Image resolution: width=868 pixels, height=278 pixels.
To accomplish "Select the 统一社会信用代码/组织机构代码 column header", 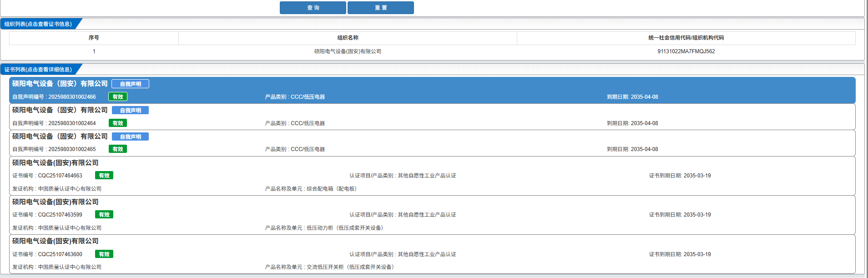I will 686,38.
